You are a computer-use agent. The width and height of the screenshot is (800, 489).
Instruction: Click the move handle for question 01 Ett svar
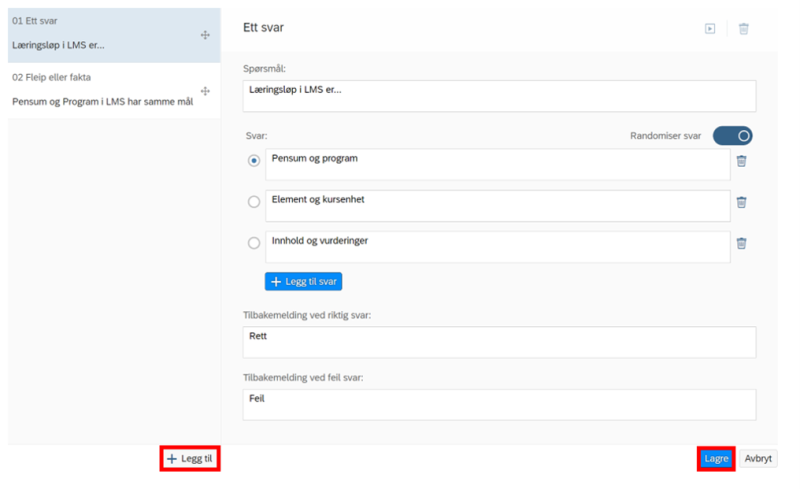pyautogui.click(x=205, y=35)
